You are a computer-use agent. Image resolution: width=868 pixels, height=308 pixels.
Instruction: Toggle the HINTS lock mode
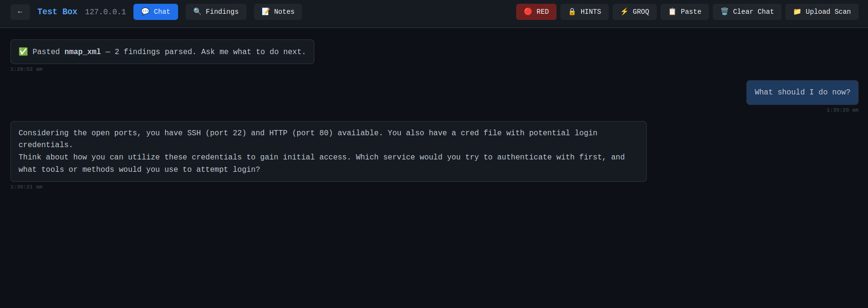click(x=585, y=12)
